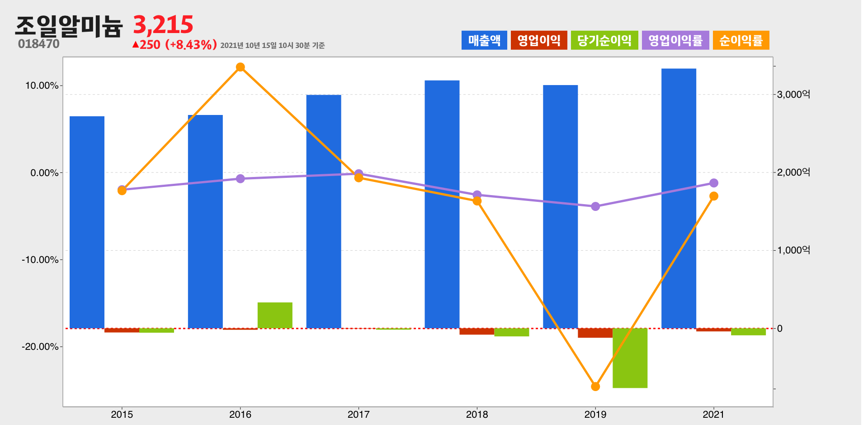Click the 2021 orange net margin point
868x425 pixels.
(x=714, y=196)
